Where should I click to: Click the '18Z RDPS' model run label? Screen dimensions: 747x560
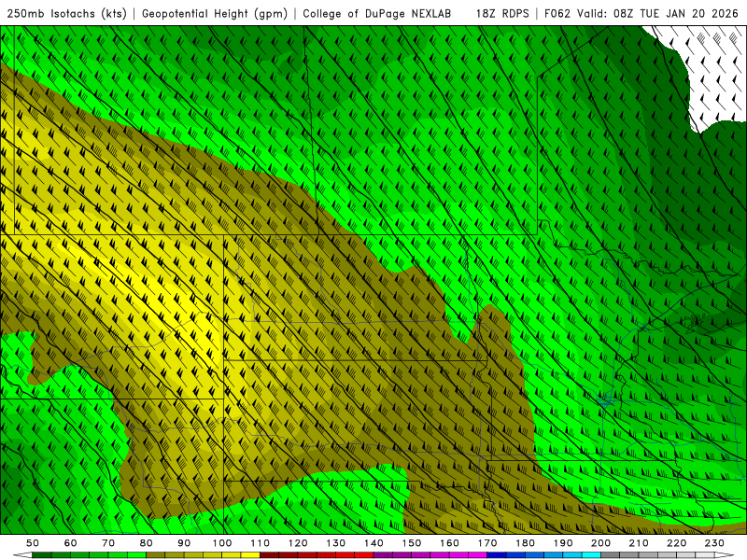coord(502,14)
